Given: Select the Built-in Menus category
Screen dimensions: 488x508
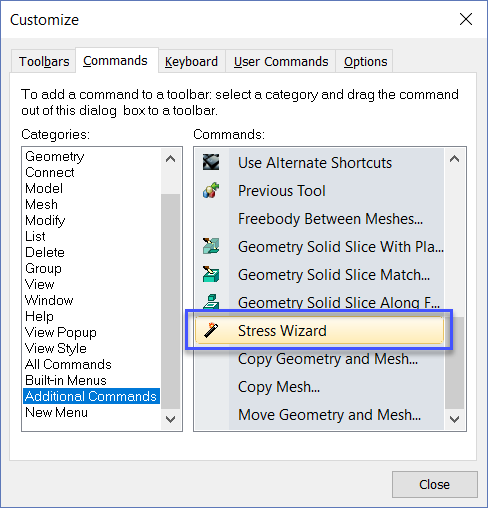Looking at the screenshot, I should pos(91,380).
